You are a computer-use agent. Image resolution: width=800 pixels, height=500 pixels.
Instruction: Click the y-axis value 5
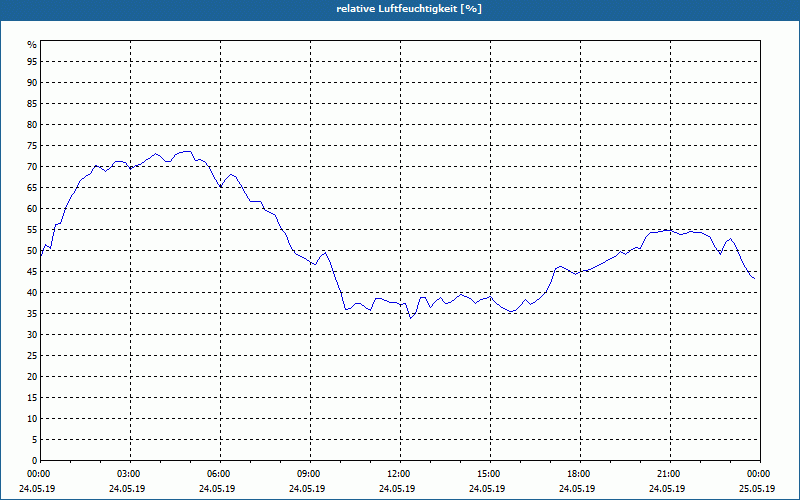click(35, 440)
